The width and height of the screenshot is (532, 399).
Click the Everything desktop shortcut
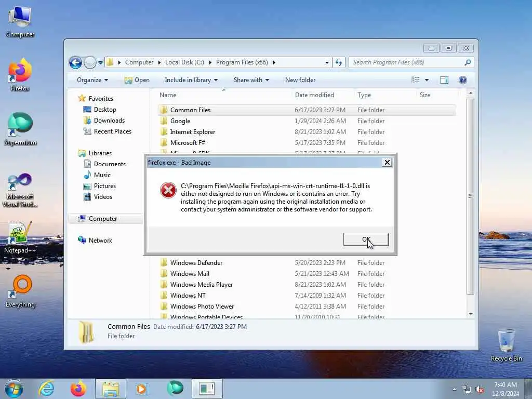click(x=20, y=291)
